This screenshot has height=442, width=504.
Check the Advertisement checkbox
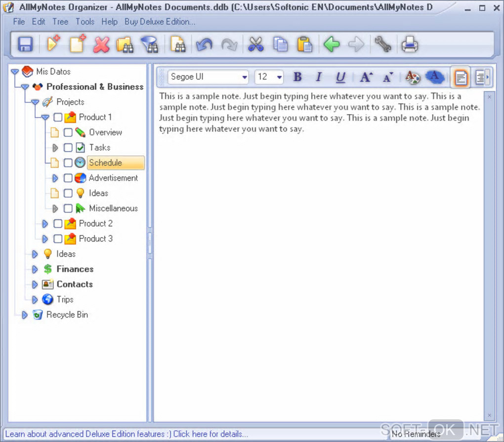(68, 178)
